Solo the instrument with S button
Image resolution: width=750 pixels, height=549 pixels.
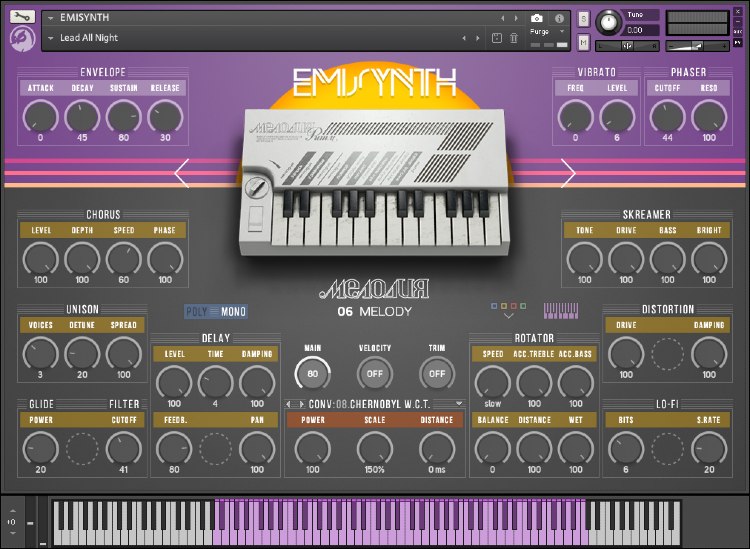(x=584, y=19)
